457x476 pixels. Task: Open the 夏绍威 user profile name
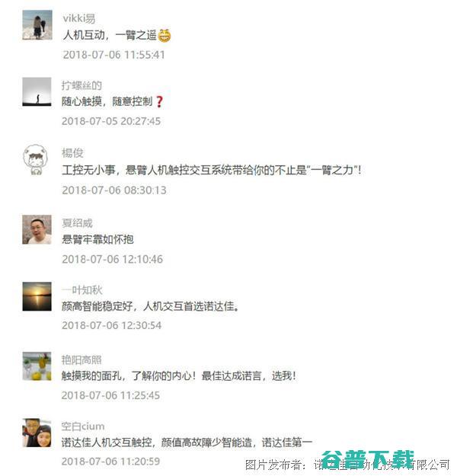click(x=77, y=223)
